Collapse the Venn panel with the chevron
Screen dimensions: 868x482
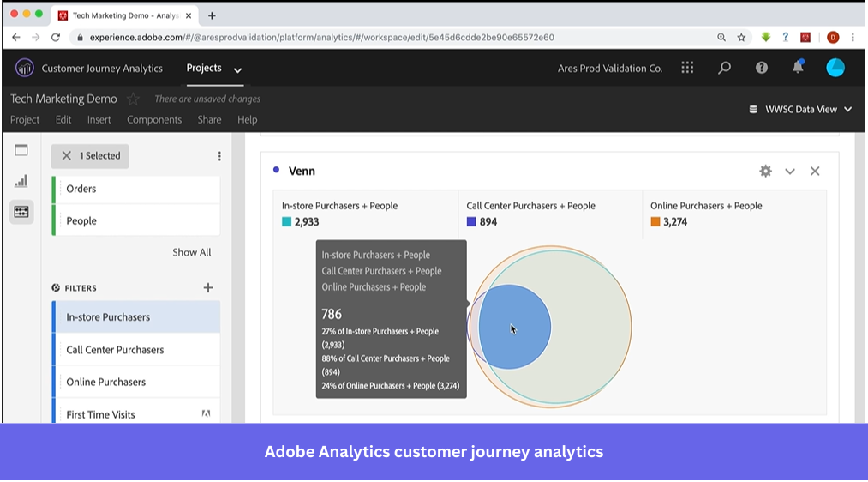coord(790,172)
